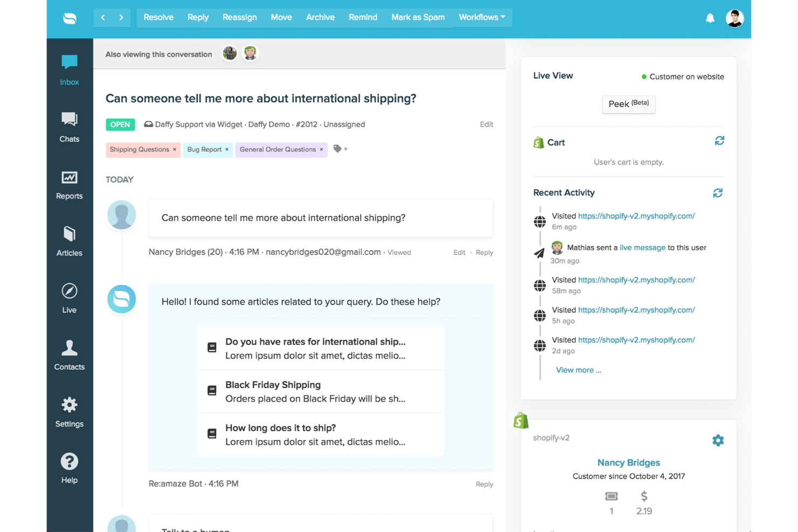798x532 pixels.
Task: Refresh the Recent Activity feed
Action: pyautogui.click(x=718, y=192)
